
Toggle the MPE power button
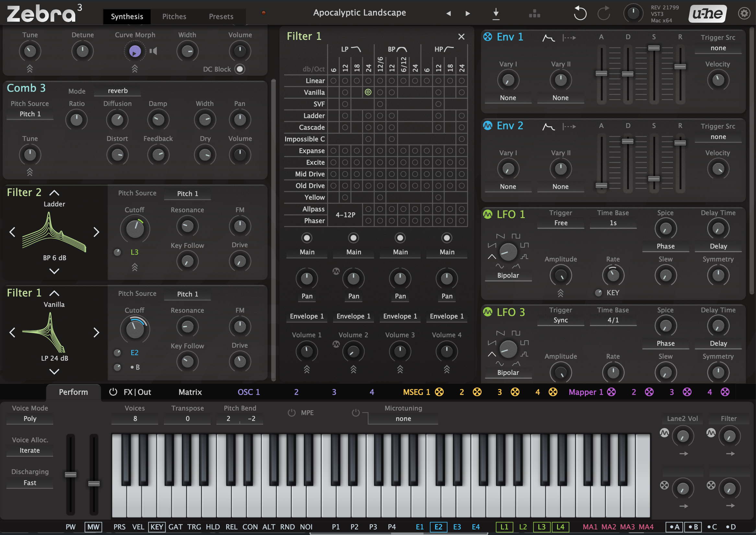pos(292,413)
